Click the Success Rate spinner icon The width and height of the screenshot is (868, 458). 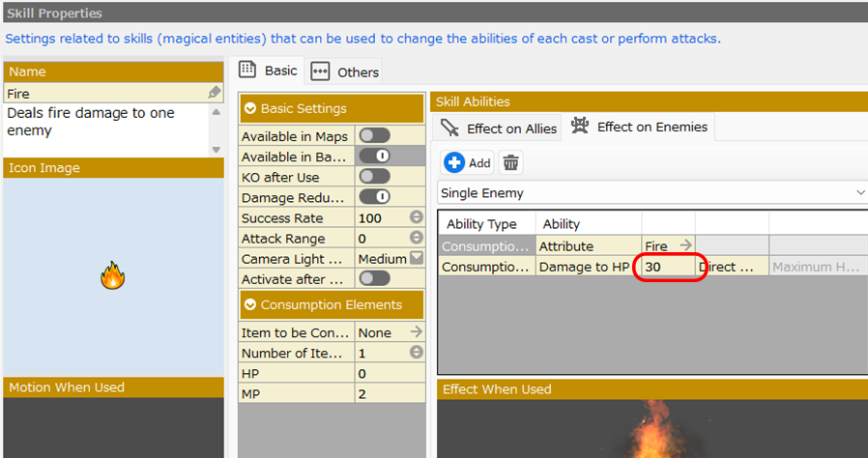(416, 217)
